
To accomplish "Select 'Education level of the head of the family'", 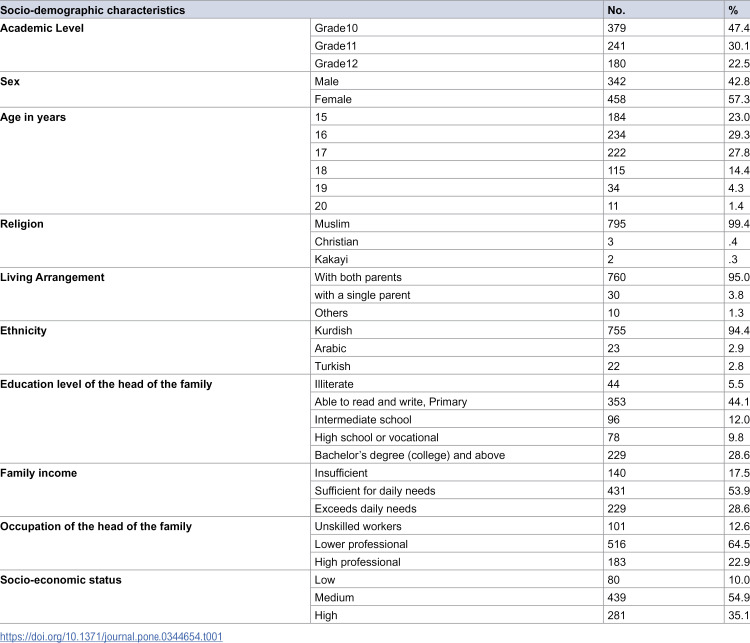I will pyautogui.click(x=106, y=384).
